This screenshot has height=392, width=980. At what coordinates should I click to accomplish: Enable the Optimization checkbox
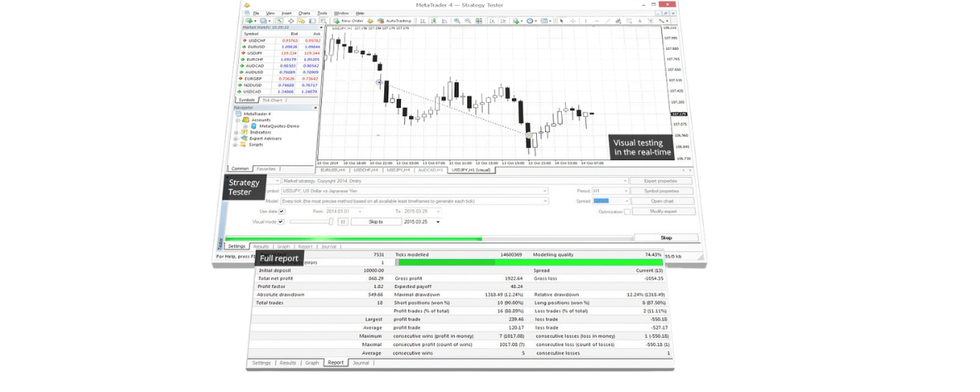627,212
